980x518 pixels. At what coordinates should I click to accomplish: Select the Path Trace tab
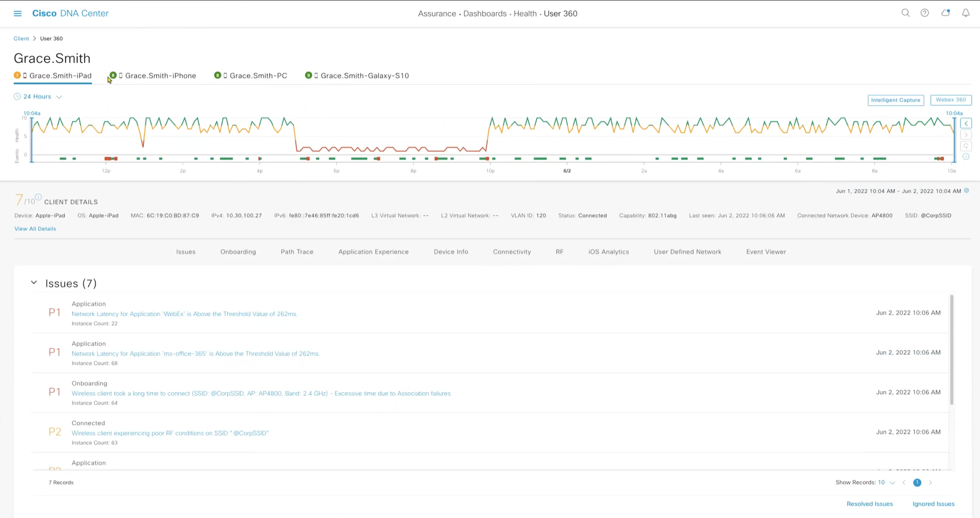point(297,252)
